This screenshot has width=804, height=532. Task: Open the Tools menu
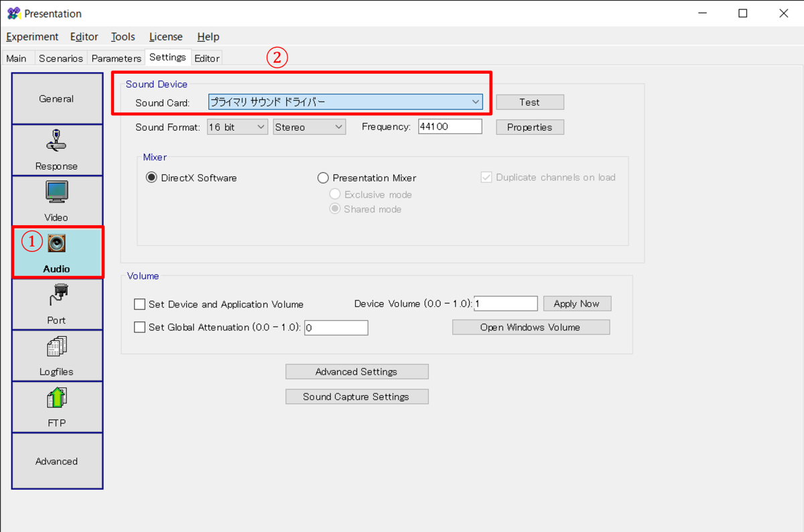pos(123,37)
